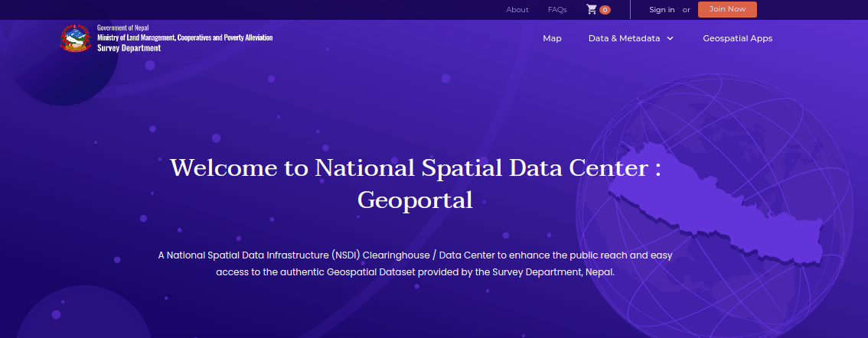Visit the FAQs link
The width and height of the screenshot is (868, 338).
coord(557,10)
